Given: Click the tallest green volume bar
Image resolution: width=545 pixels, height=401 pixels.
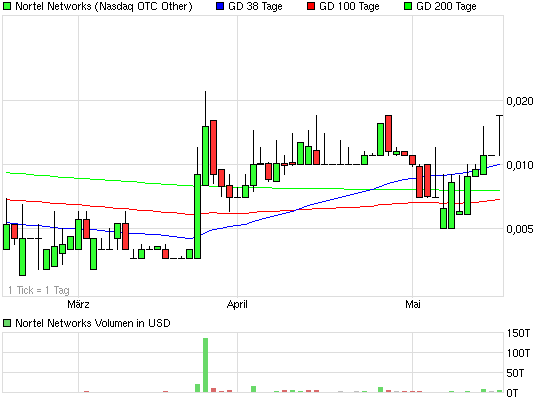Looking at the screenshot, I should coord(205,365).
